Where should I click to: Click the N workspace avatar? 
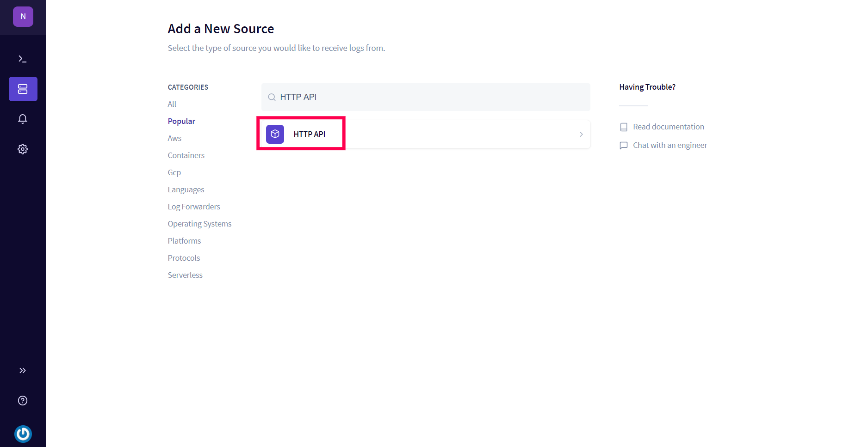coord(23,17)
